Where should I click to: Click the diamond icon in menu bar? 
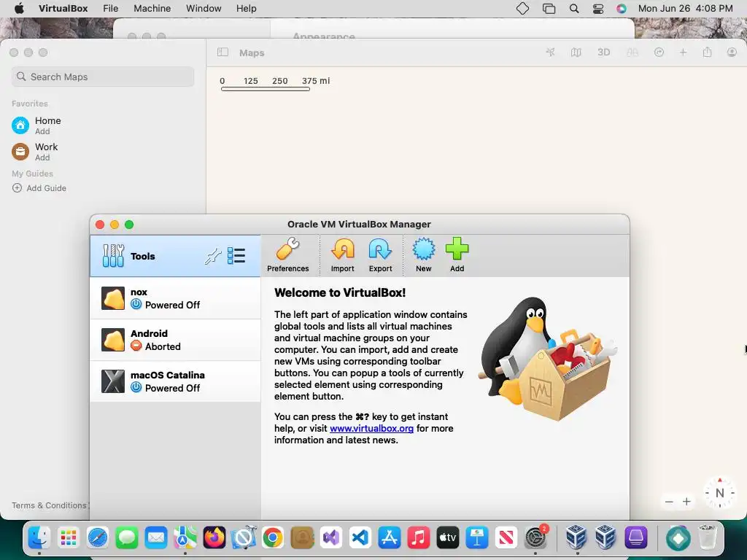522,9
